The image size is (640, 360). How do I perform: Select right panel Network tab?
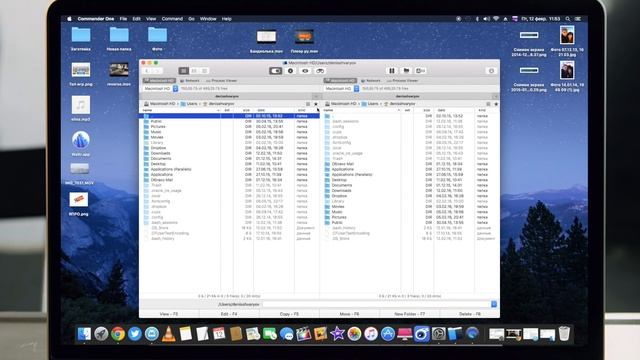coord(371,80)
